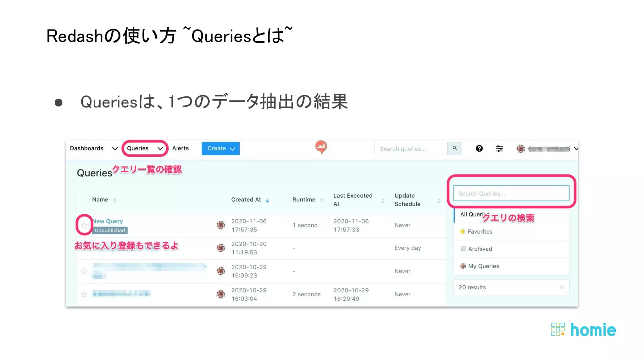Expand the Queries dropdown arrow

[160, 149]
